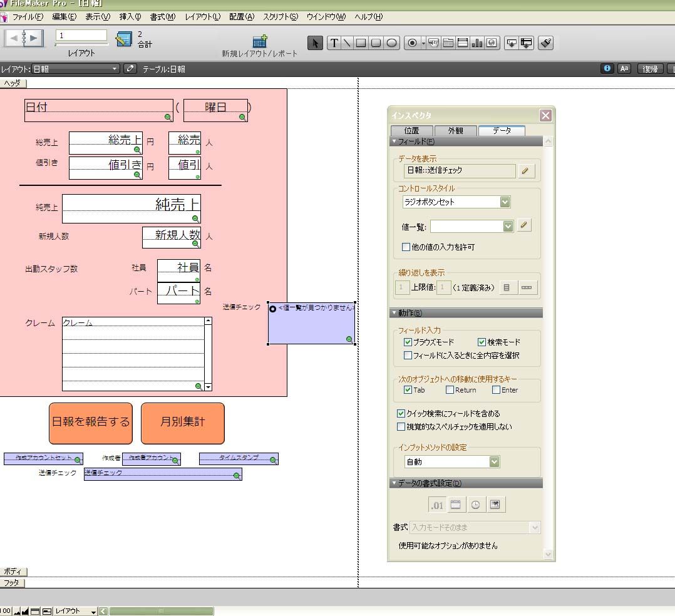Uncheck the ブラウズモード checkbox
This screenshot has height=616, width=675.
pyautogui.click(x=408, y=342)
